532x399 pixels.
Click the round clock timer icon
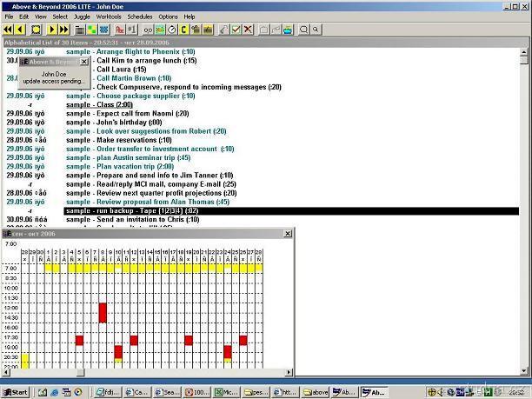(x=172, y=30)
